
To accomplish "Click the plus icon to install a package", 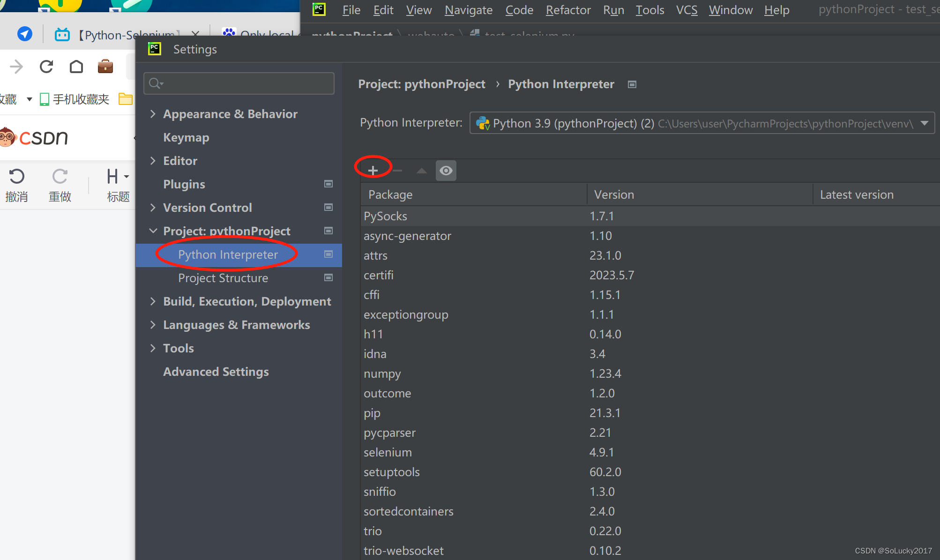I will (373, 170).
